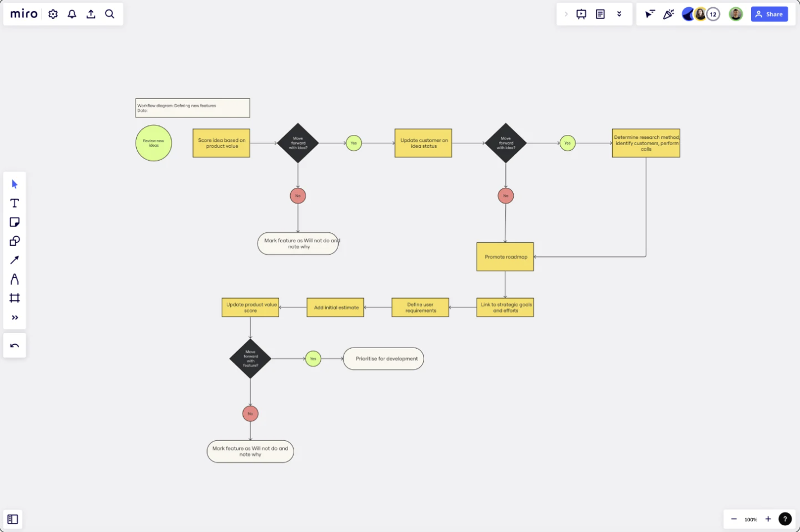Click the Share button
Image resolution: width=800 pixels, height=532 pixels.
(769, 14)
